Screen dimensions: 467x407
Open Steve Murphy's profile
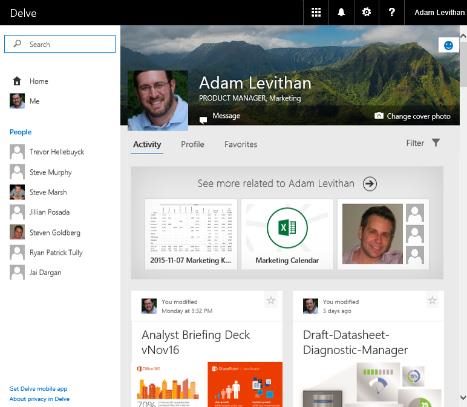coord(50,172)
